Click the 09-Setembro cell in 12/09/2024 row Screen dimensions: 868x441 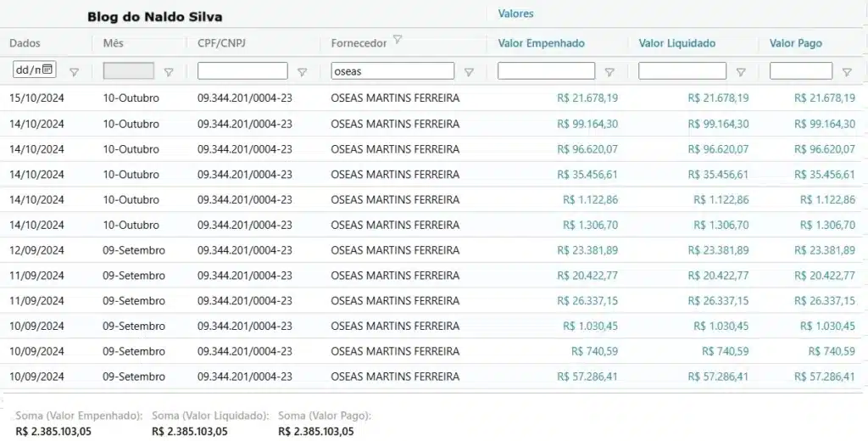pyautogui.click(x=134, y=250)
